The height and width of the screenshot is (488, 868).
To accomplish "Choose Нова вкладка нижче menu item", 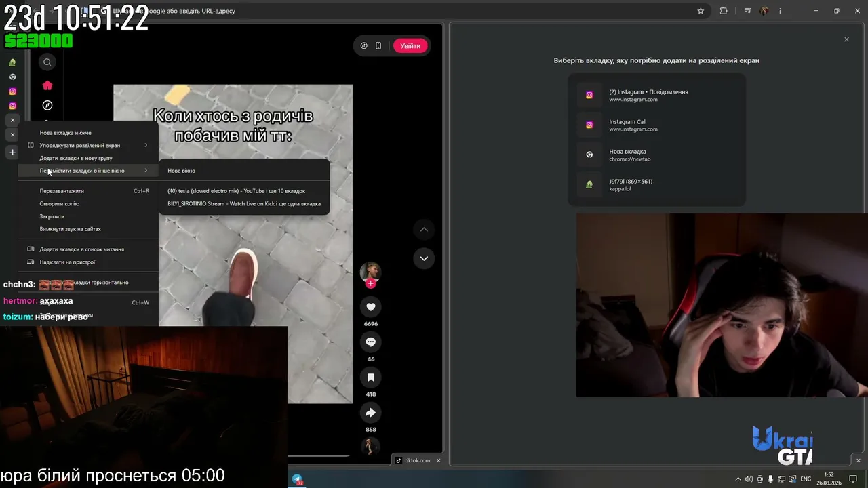I will [88, 133].
